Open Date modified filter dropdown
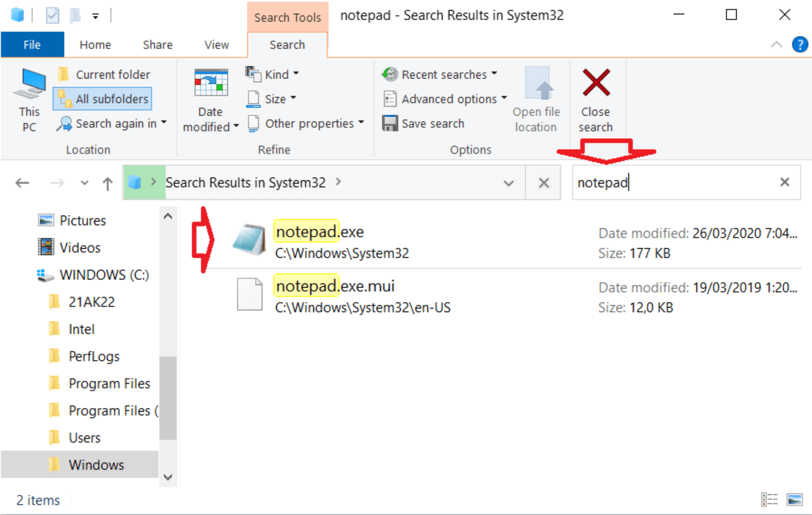812x515 pixels. tap(211, 100)
